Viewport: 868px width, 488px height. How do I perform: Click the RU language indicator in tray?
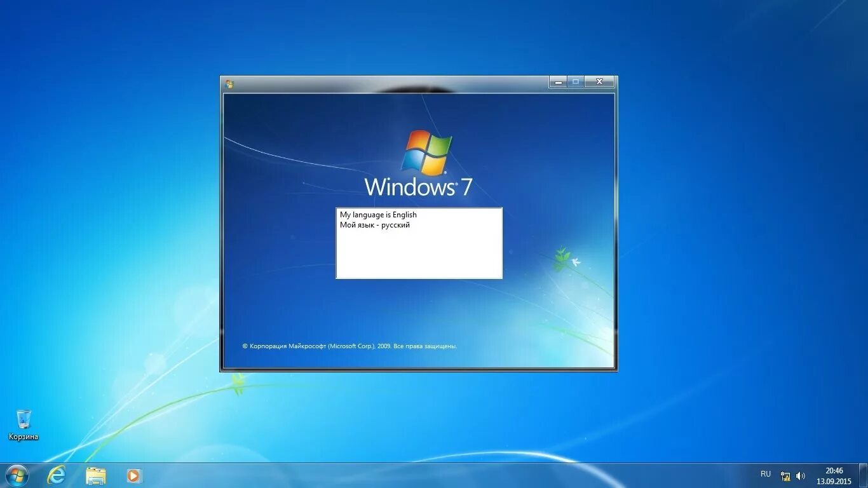tap(766, 474)
